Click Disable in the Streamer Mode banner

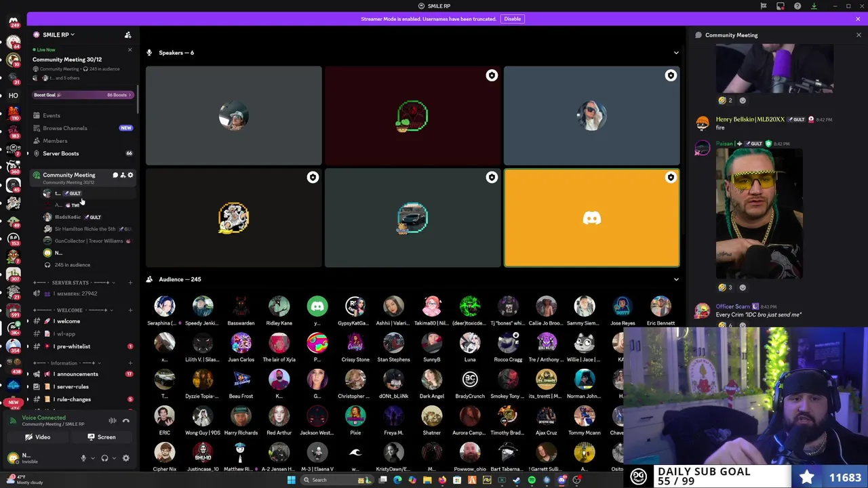coord(512,19)
